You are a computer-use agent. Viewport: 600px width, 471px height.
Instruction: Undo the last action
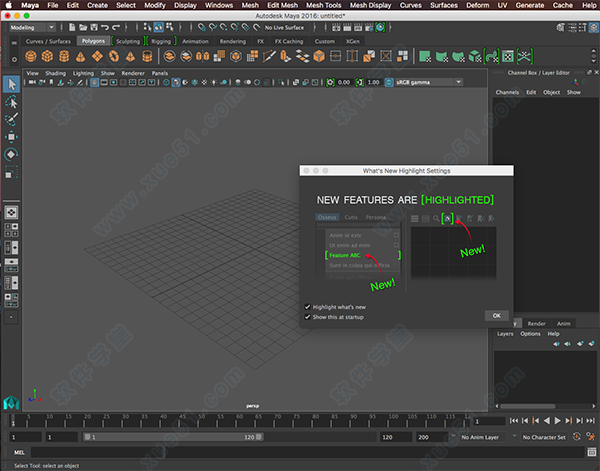[105, 27]
